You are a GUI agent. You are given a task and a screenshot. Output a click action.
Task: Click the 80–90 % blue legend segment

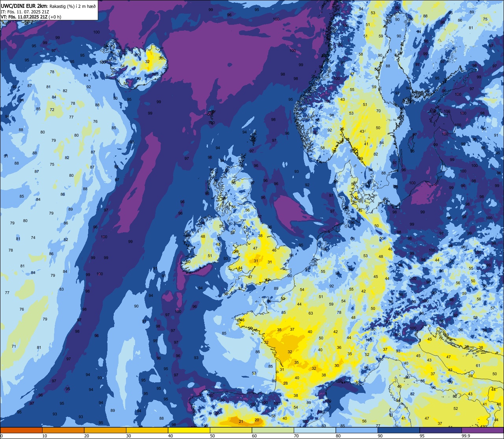coord(357,430)
